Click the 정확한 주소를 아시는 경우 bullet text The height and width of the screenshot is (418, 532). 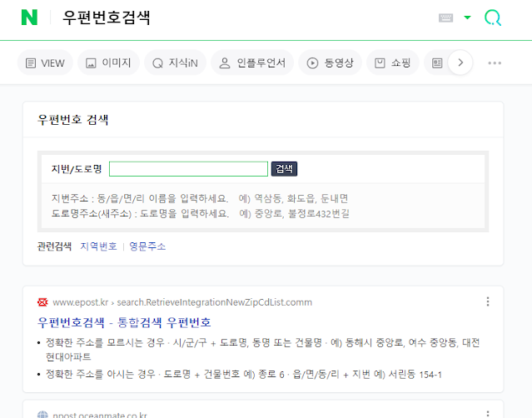(244, 375)
